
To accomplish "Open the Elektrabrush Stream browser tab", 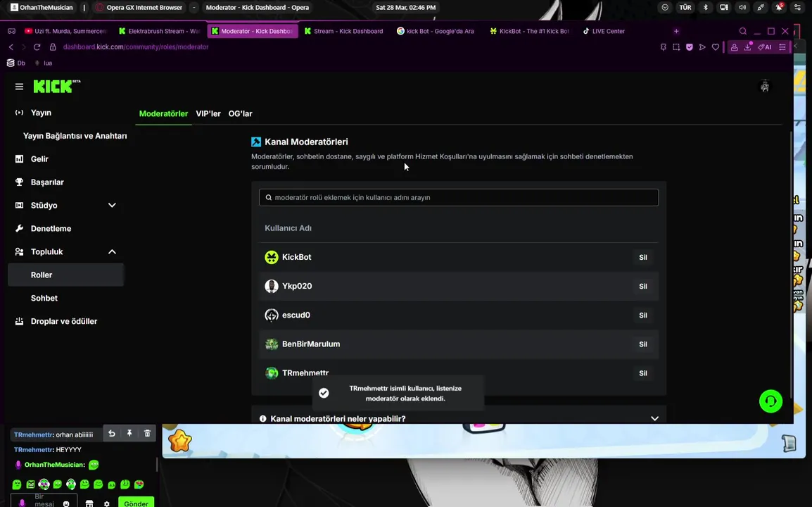I will pos(160,31).
